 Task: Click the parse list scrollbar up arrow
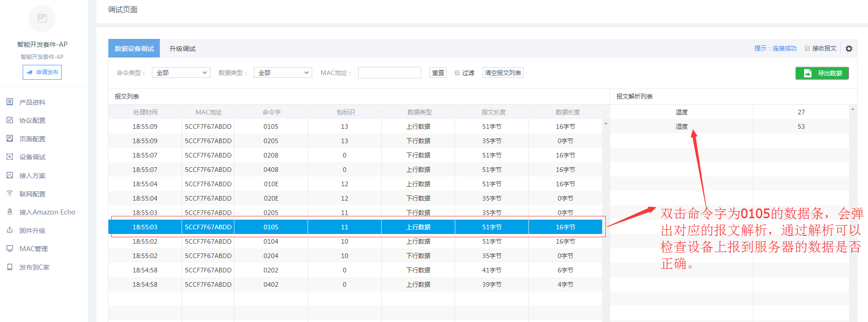pyautogui.click(x=853, y=109)
